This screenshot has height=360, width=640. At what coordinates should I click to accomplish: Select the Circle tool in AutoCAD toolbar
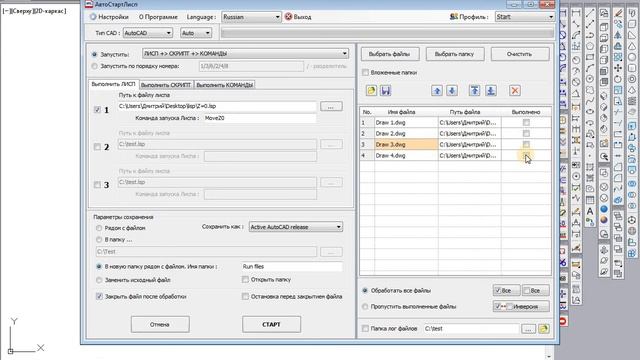pyautogui.click(x=590, y=79)
